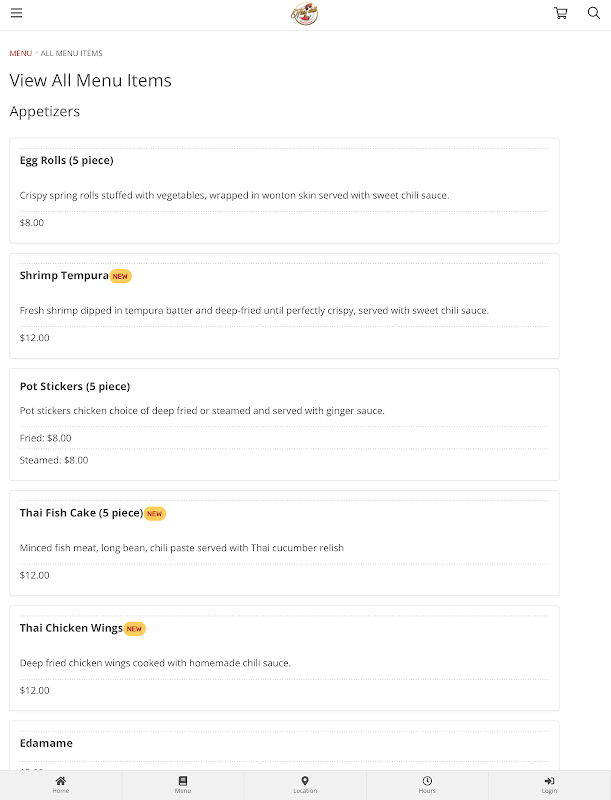The image size is (611, 800).
Task: Click the NEW badge beside Shrimp Tempura
Action: point(120,276)
